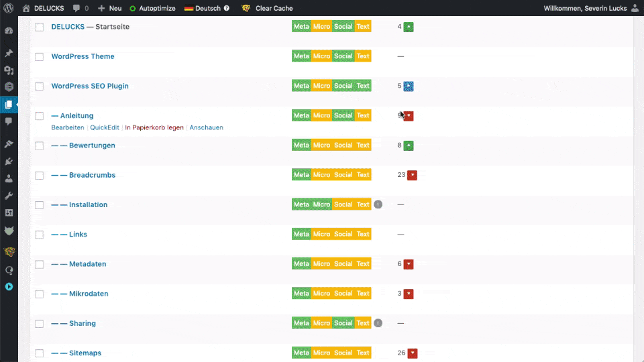Screen dimensions: 644x362
Task: Open Comments in the sidebar
Action: point(9,121)
